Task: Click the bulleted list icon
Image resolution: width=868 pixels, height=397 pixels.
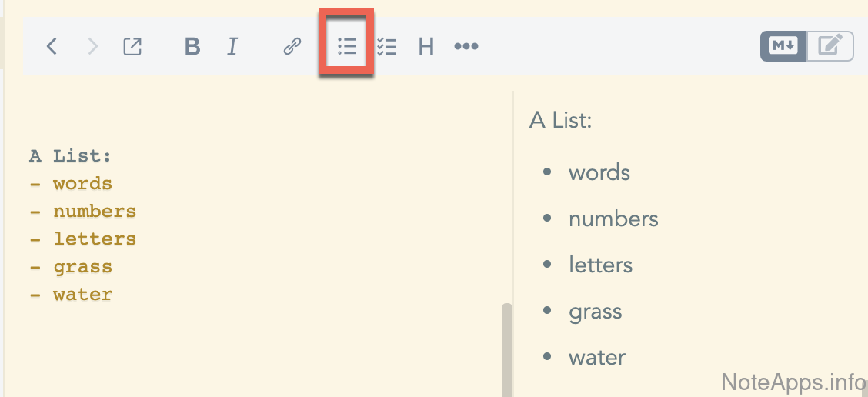Action: [347, 47]
